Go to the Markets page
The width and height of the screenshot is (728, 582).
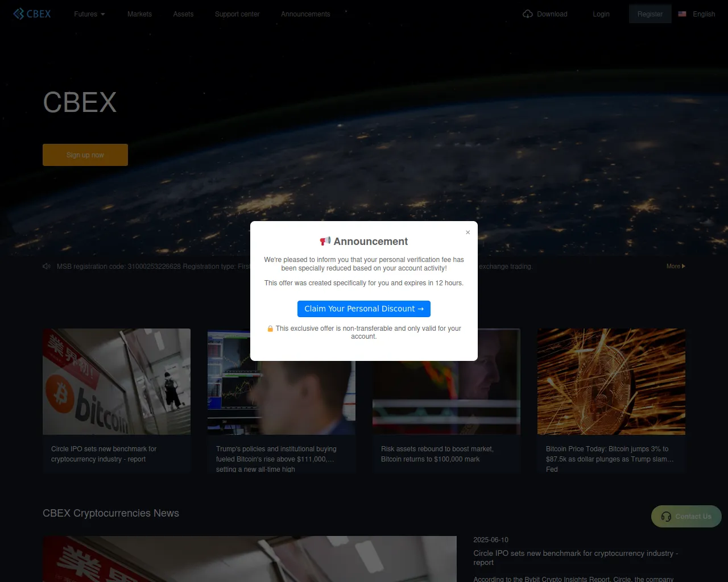pyautogui.click(x=139, y=14)
